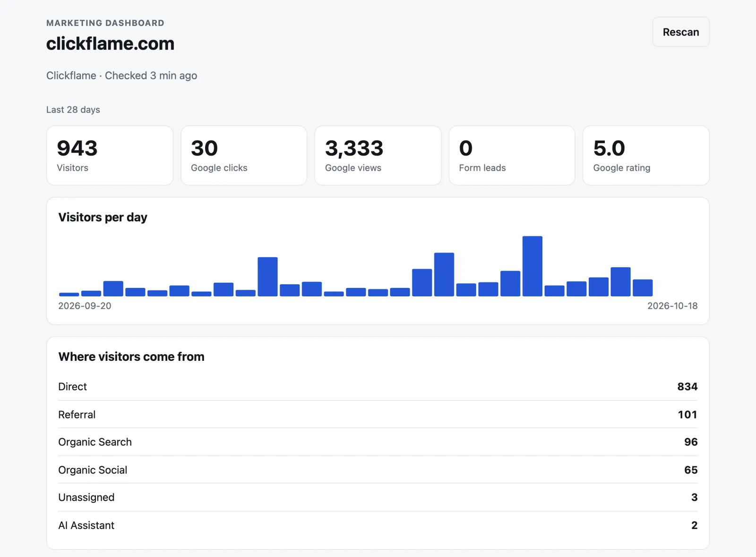The width and height of the screenshot is (756, 557).
Task: Click the 834 value for Direct
Action: [x=687, y=387]
